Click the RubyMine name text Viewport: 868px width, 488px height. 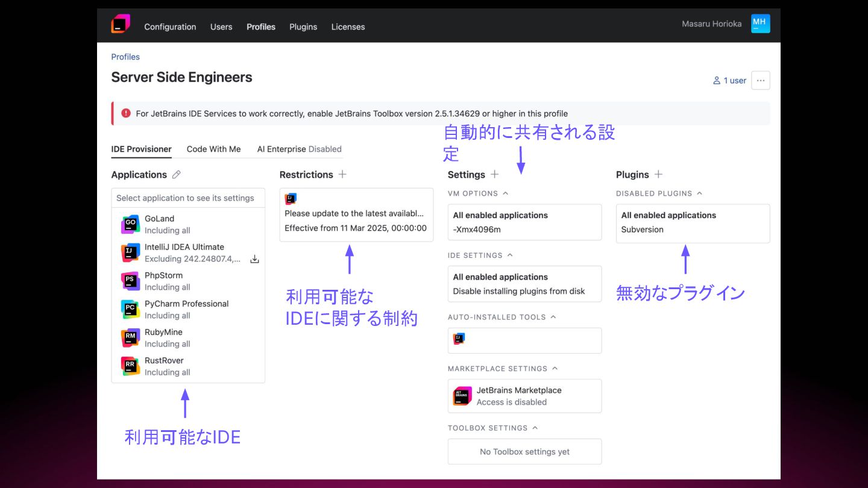163,332
